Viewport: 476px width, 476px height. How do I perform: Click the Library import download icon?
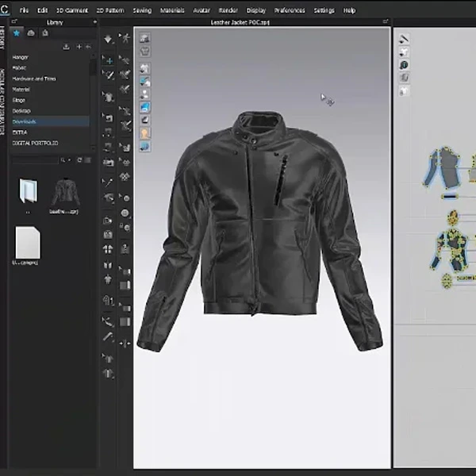66,47
